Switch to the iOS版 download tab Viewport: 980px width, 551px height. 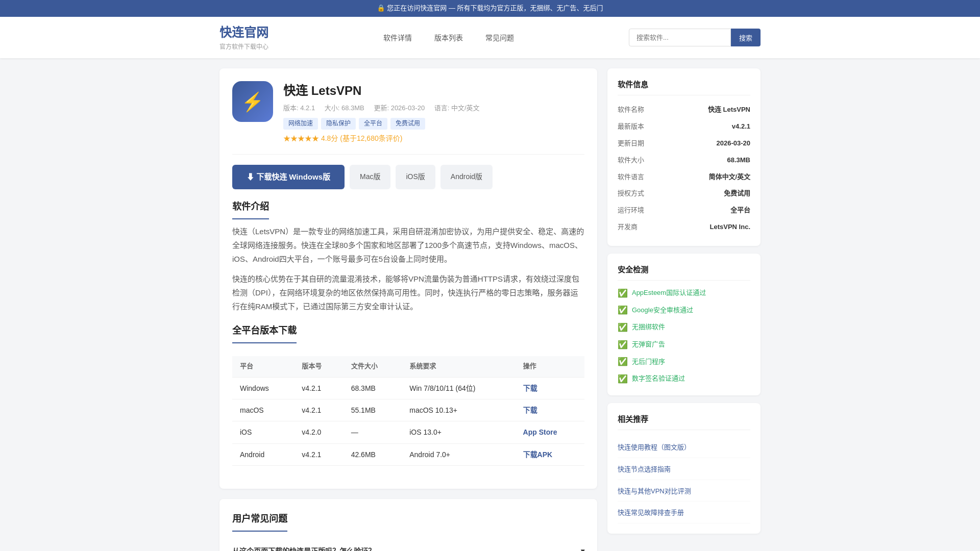pos(415,177)
